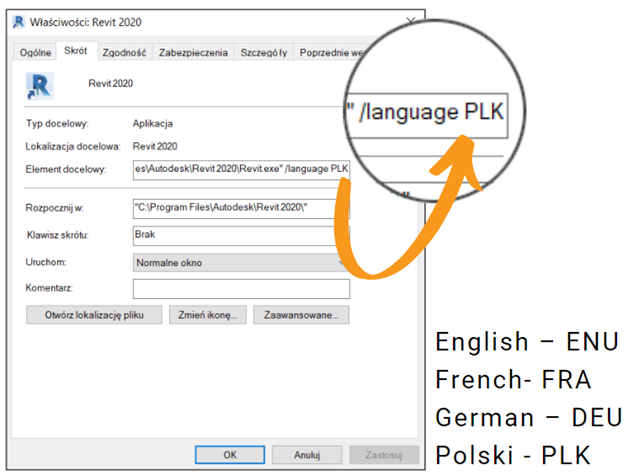Image resolution: width=639 pixels, height=476 pixels.
Task: Open the Zgodność tab
Action: click(x=124, y=52)
